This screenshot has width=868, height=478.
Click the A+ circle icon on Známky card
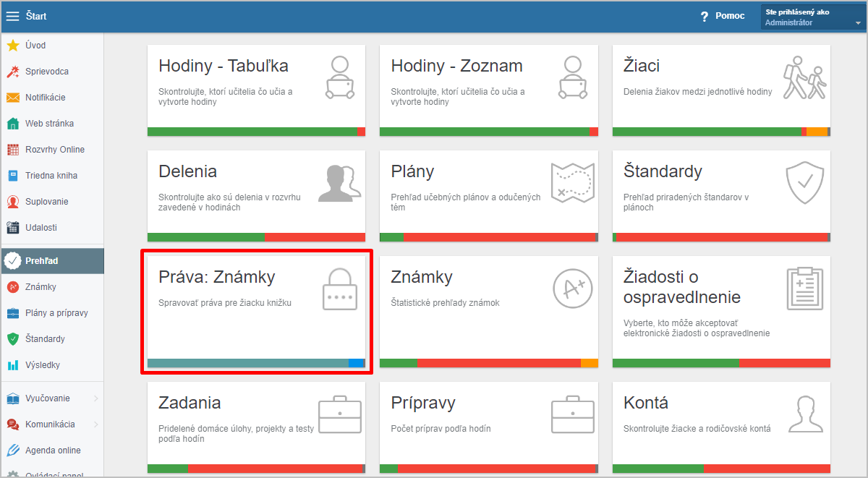(573, 289)
